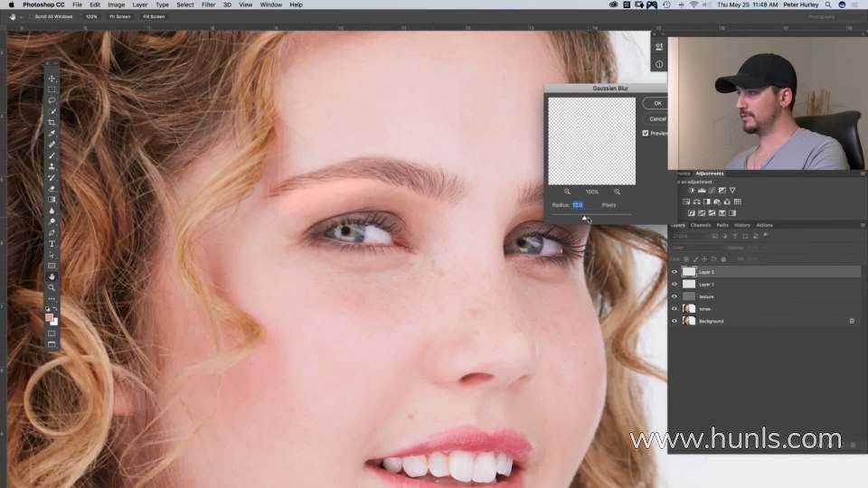Open the Filter menu
Viewport: 868px width, 488px height.
208,5
